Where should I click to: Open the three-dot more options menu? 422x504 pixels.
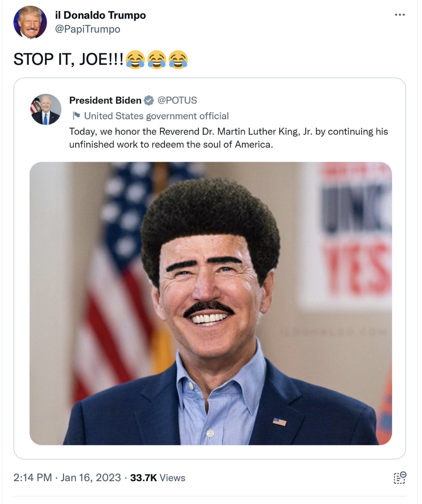click(400, 15)
